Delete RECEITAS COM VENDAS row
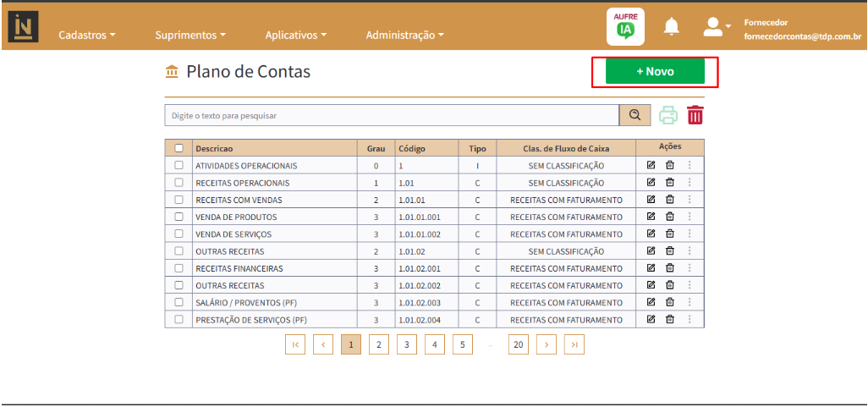 (x=670, y=200)
